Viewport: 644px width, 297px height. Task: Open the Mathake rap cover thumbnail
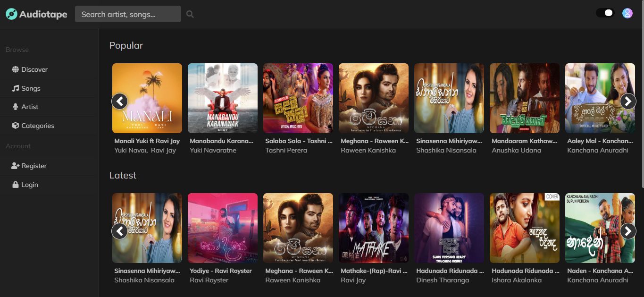pos(374,228)
